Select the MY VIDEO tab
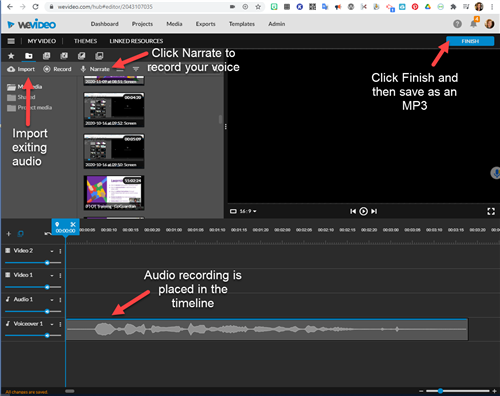The height and width of the screenshot is (396, 500). (42, 41)
